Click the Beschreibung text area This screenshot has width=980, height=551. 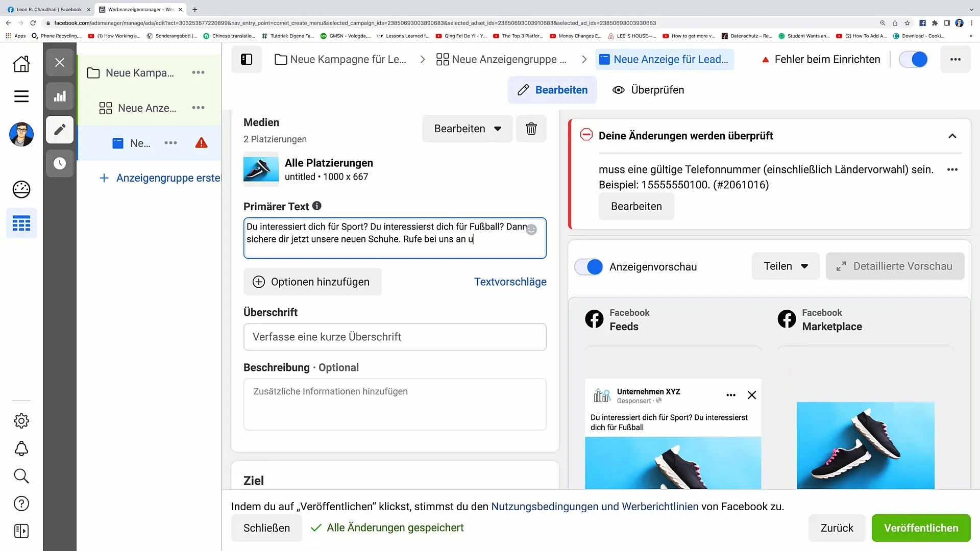395,404
